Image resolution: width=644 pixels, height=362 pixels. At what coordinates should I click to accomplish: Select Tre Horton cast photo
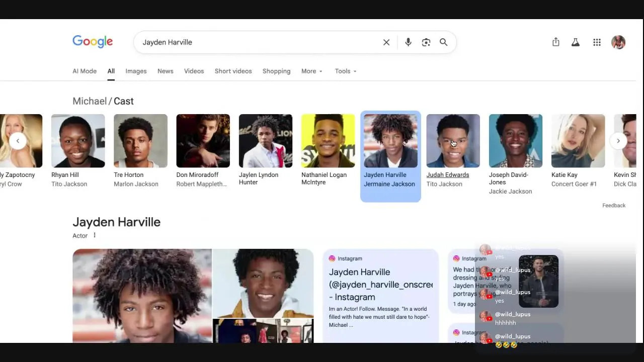click(140, 141)
